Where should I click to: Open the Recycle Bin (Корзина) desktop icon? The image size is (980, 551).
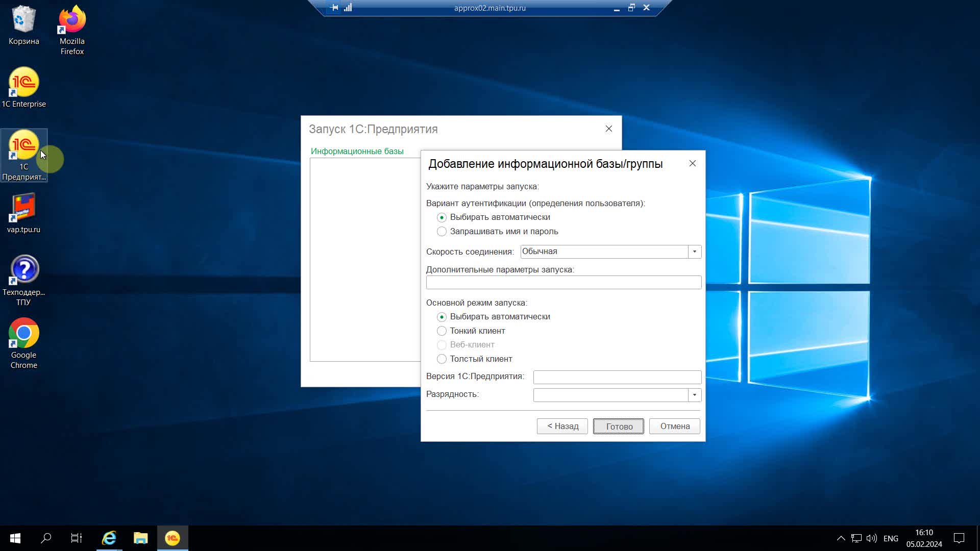(23, 26)
